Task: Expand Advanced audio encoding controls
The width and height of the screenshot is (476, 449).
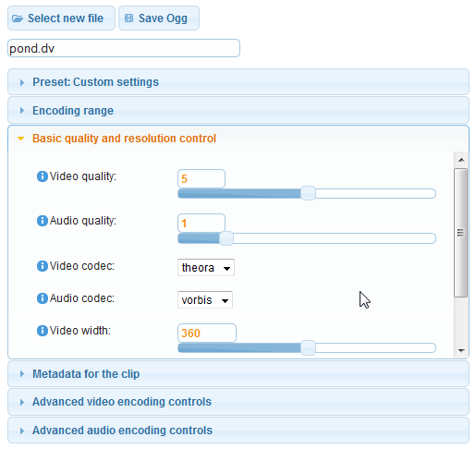Action: click(x=238, y=431)
